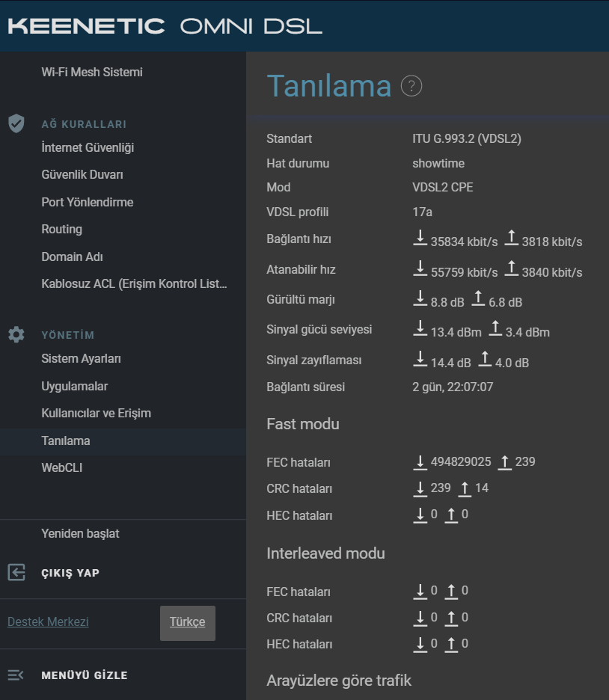
Task: Open Kullanıcılar ve Erişim page
Action: (96, 413)
